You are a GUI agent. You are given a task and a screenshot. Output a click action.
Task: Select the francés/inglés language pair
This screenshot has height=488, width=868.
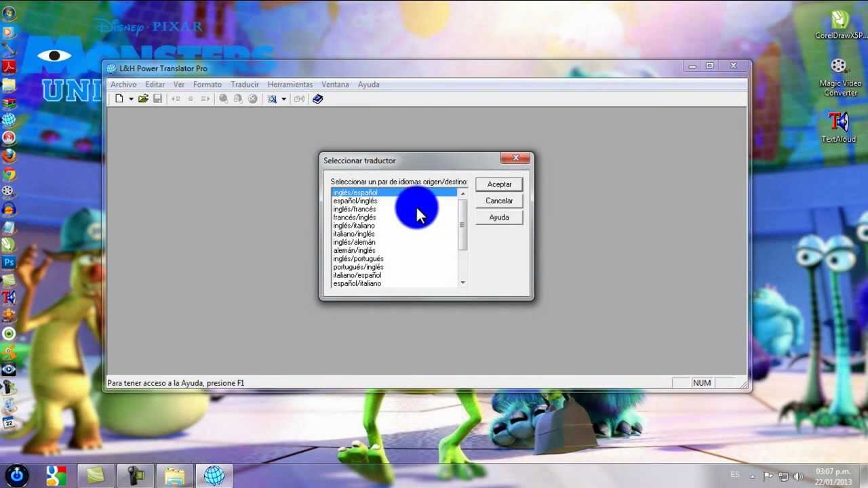tap(395, 218)
